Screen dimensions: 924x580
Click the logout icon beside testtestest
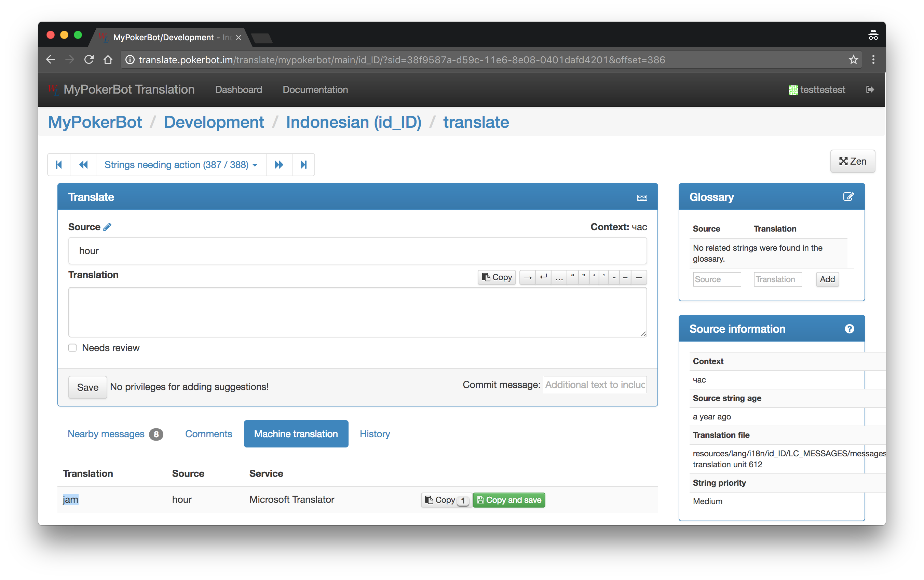870,89
